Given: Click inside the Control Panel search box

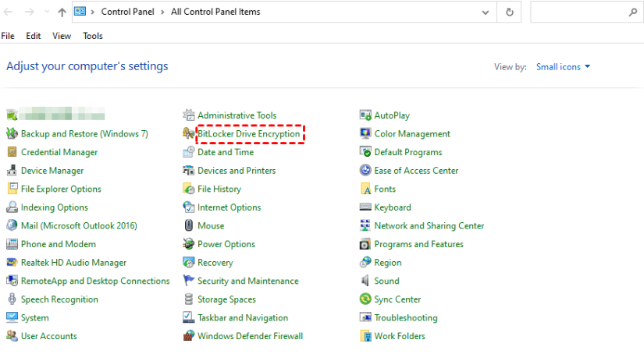Looking at the screenshot, I should (578, 12).
